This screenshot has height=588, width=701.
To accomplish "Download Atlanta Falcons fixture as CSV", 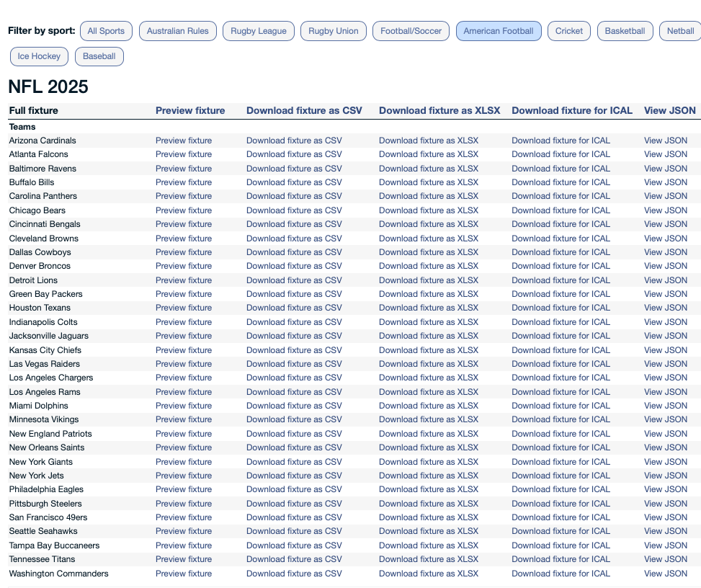I will click(294, 154).
